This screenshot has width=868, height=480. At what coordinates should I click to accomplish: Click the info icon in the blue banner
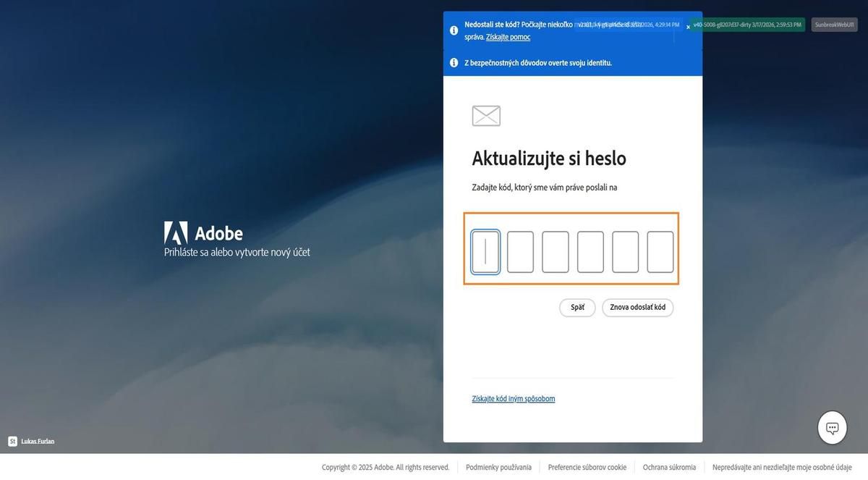click(x=453, y=30)
